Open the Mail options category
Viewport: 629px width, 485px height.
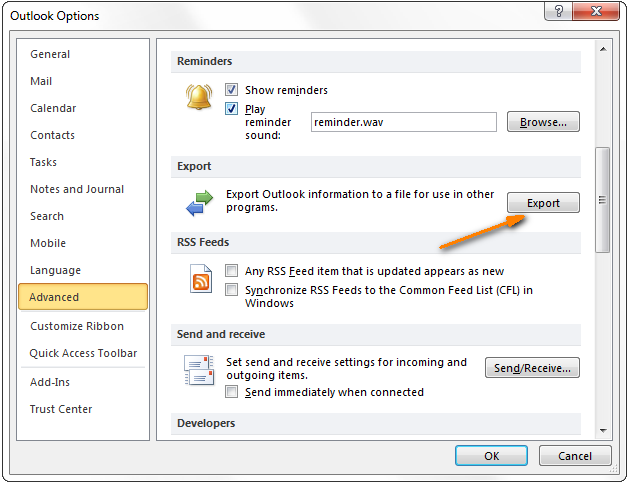point(41,81)
